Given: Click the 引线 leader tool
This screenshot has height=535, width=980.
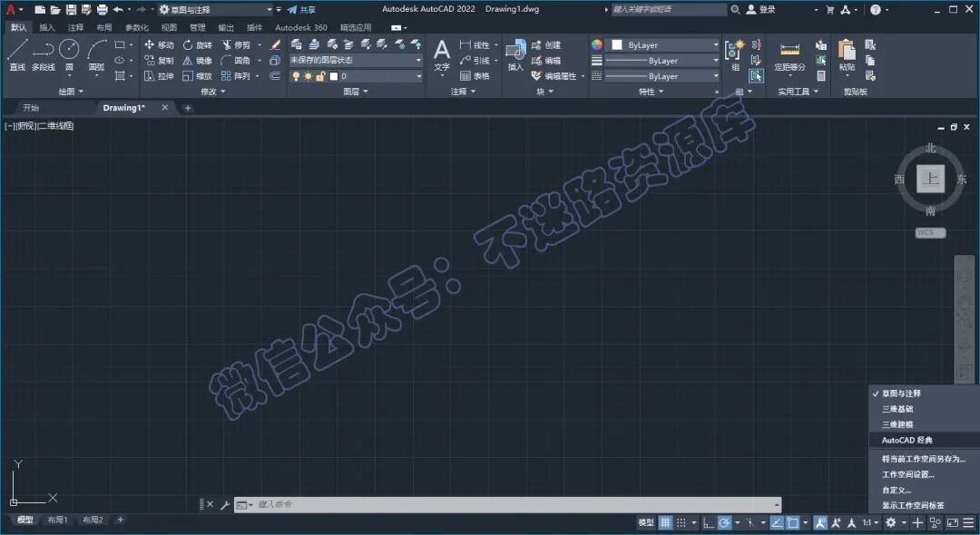Looking at the screenshot, I should tap(475, 61).
